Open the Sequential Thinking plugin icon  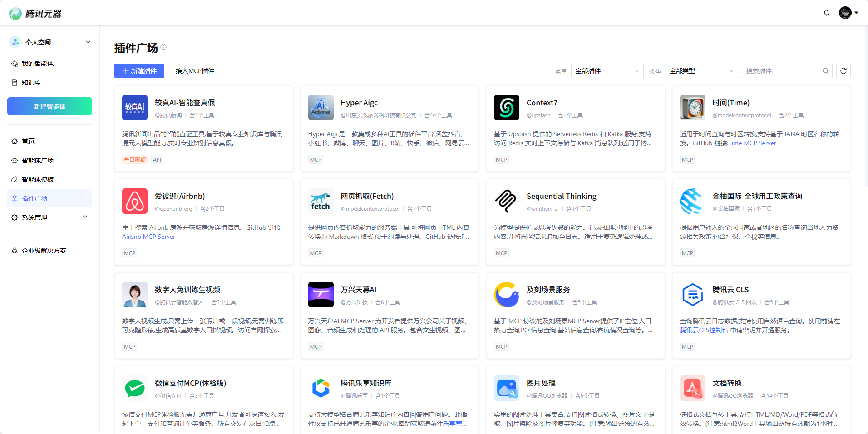coord(507,201)
